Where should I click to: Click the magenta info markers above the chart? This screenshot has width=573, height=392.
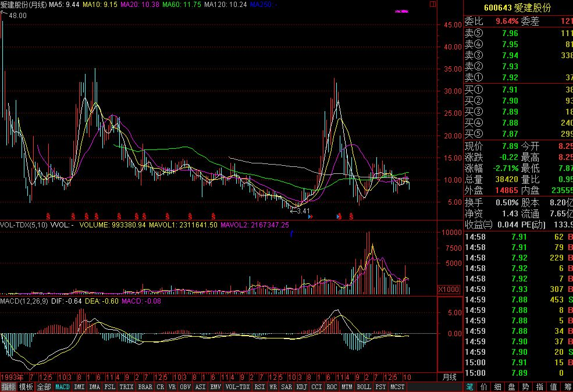tap(401, 11)
